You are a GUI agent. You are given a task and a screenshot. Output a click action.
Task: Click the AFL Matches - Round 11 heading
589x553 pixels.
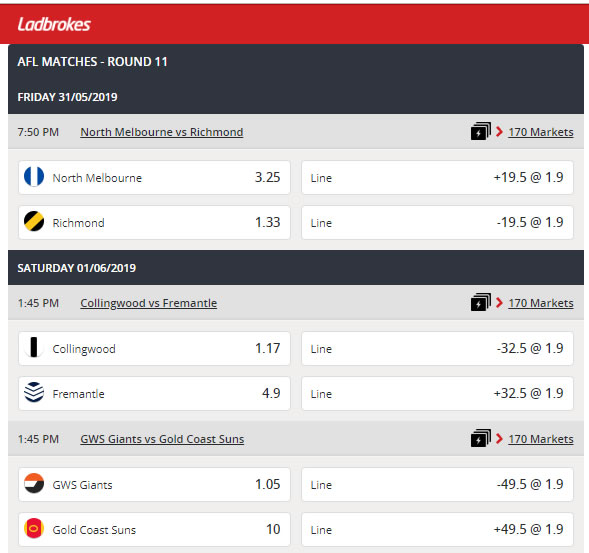point(92,62)
